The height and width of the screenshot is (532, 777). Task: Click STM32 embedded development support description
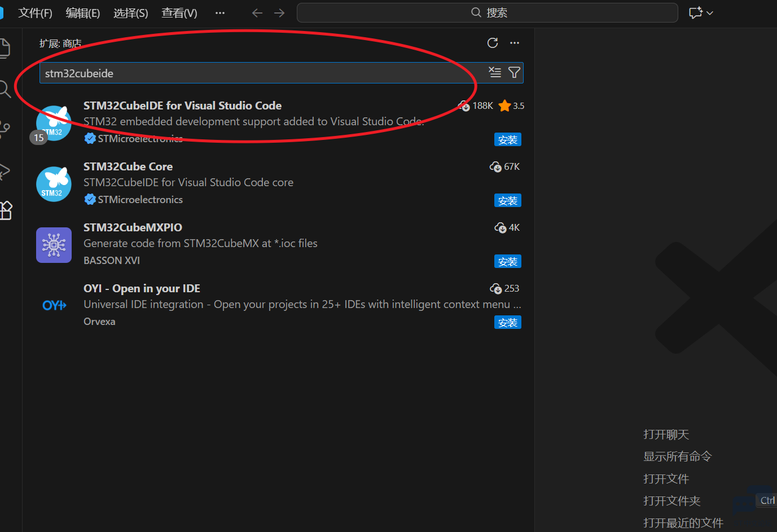(254, 121)
